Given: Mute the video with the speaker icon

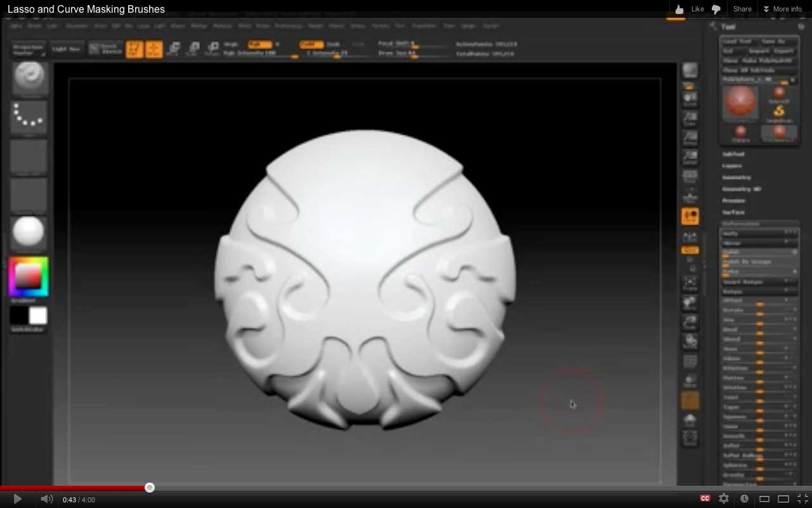Looking at the screenshot, I should coord(46,499).
